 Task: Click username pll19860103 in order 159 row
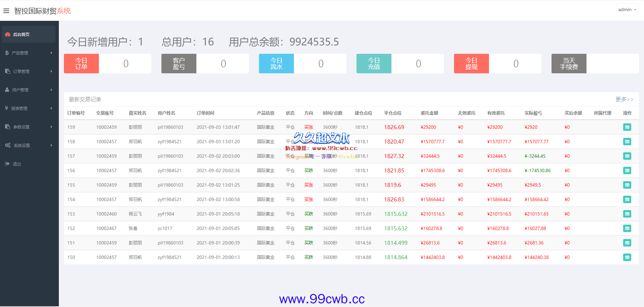pyautogui.click(x=171, y=127)
